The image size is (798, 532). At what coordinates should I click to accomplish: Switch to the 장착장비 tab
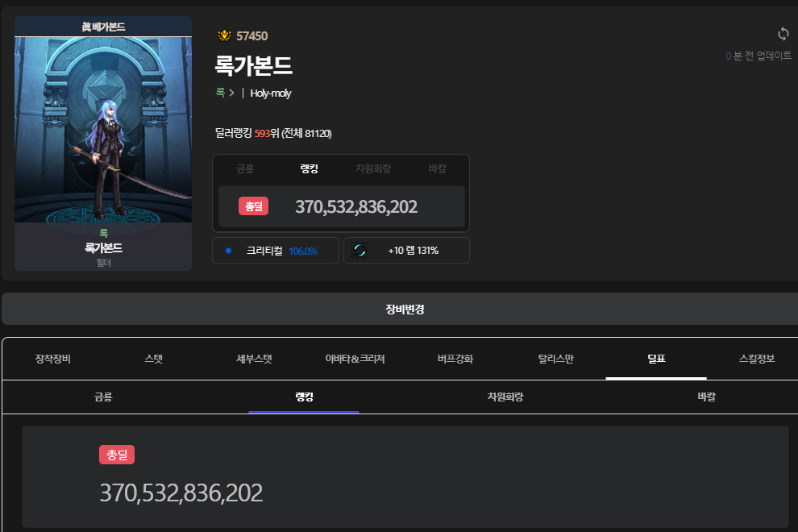click(x=53, y=359)
